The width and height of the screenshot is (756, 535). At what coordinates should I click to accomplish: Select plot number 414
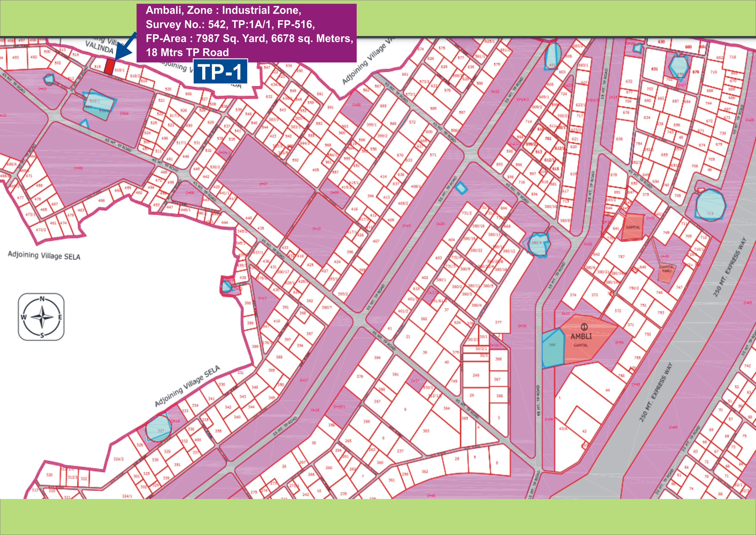tap(383, 177)
